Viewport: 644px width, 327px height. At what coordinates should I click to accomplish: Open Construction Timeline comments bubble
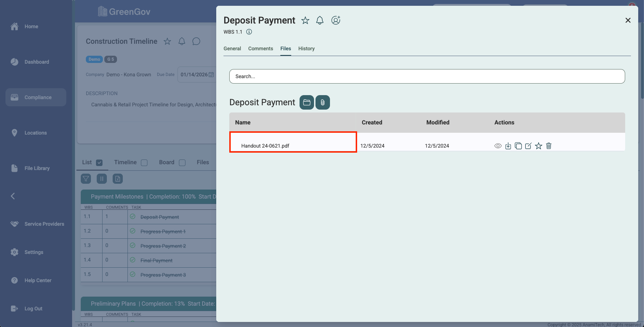(x=196, y=41)
